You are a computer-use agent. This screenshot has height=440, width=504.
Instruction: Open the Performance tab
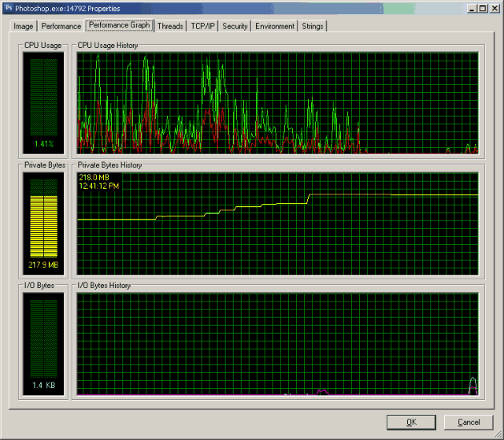click(x=61, y=26)
